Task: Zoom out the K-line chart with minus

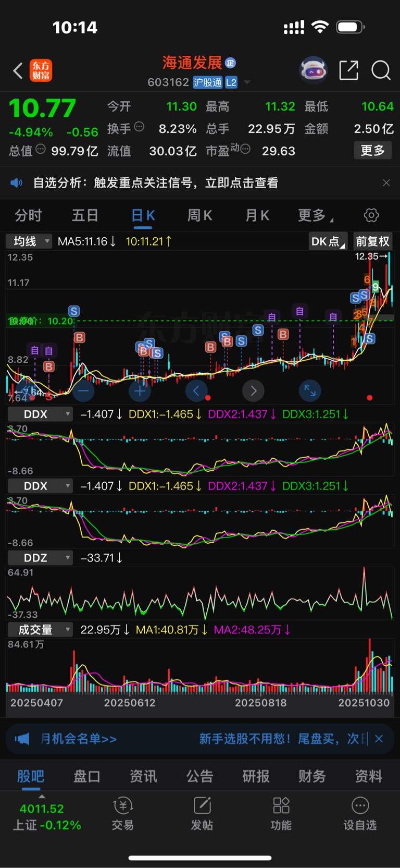Action: coord(83,390)
